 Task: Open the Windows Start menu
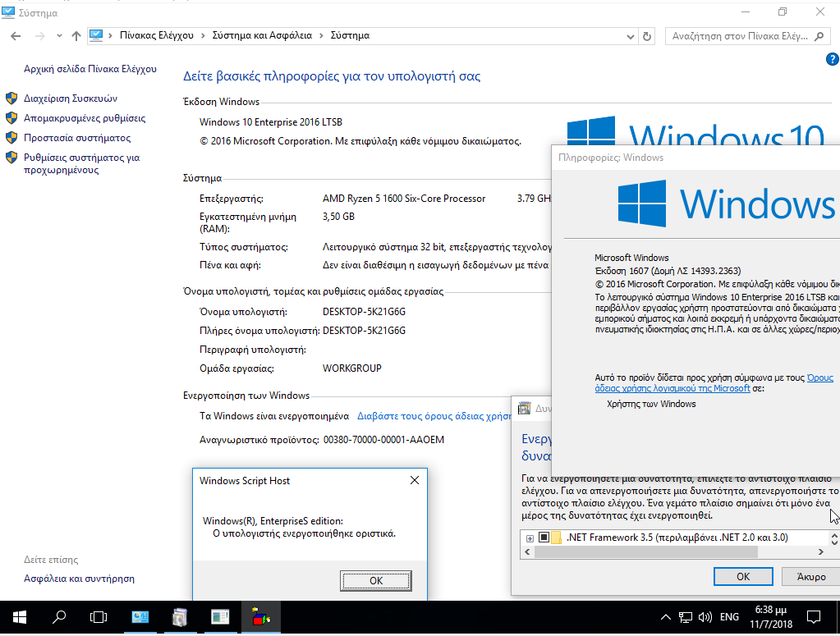click(x=19, y=617)
